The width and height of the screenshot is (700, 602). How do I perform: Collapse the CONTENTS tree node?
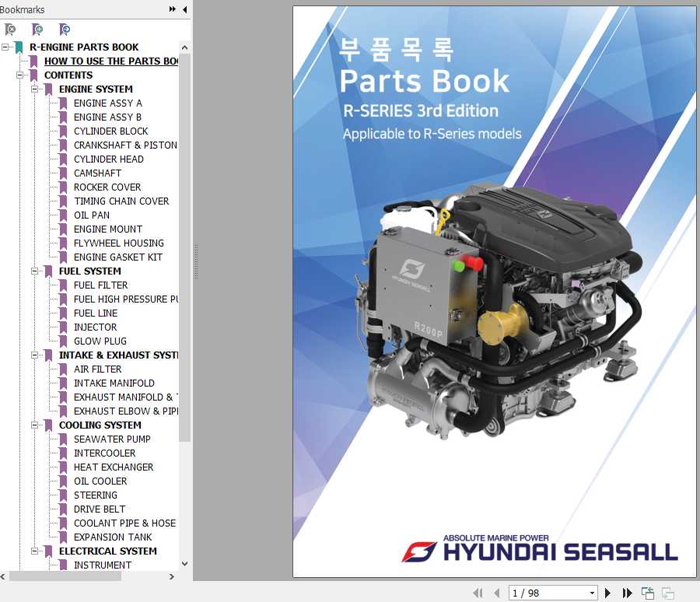[19, 75]
